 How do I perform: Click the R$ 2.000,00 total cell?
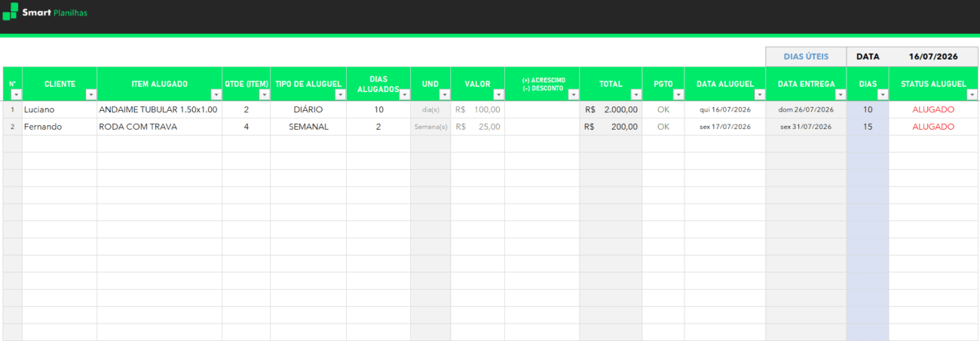click(x=611, y=109)
